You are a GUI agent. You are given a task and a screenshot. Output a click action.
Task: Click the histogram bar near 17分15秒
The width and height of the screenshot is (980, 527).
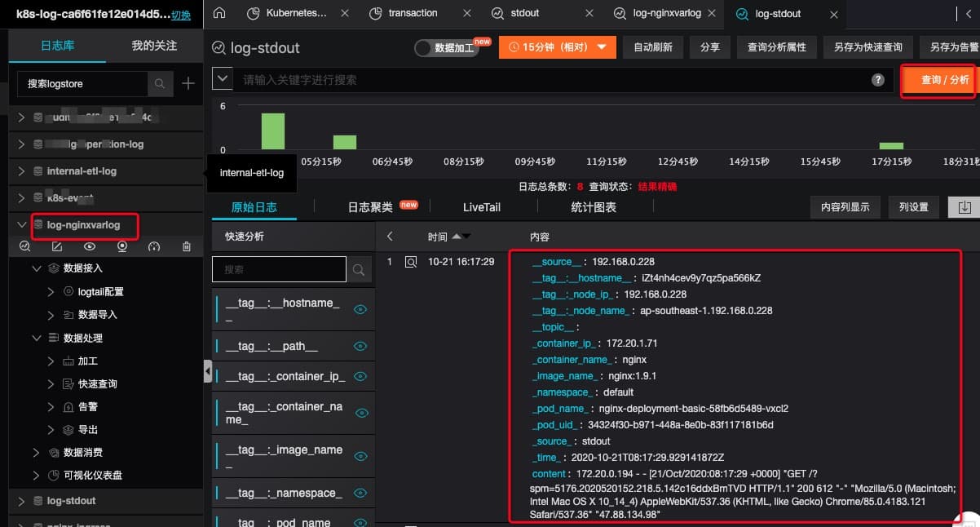coord(891,146)
